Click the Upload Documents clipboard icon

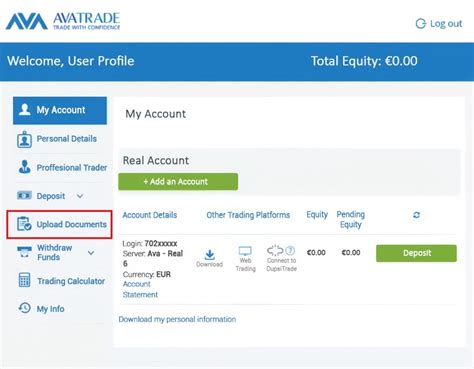tap(24, 224)
